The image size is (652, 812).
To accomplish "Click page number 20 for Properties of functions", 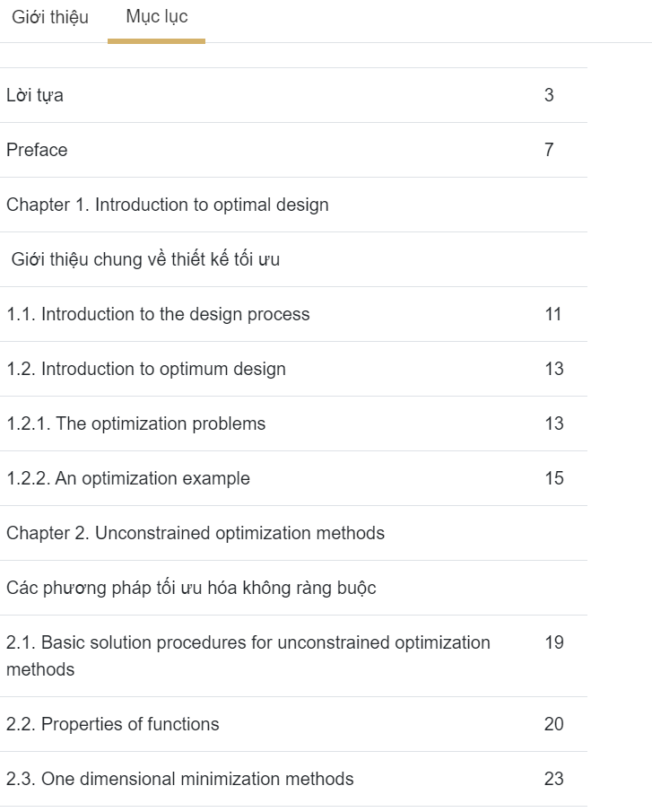I will coord(553,724).
